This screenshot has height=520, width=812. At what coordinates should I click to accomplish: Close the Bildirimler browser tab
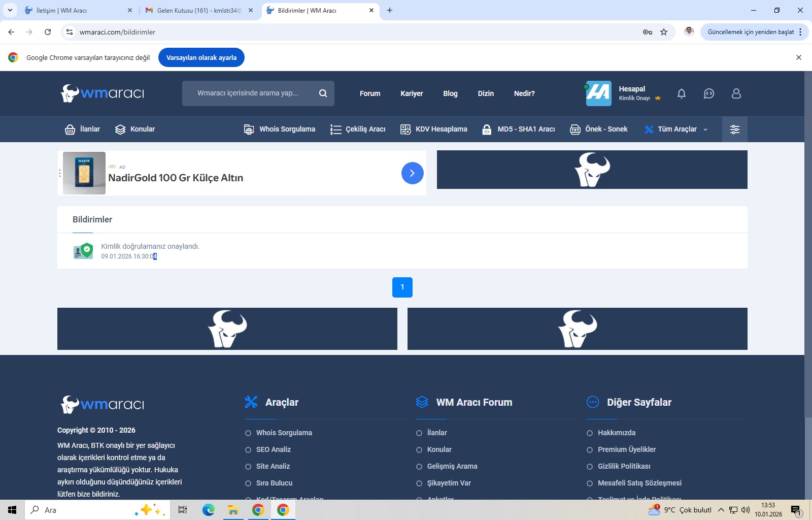[371, 10]
